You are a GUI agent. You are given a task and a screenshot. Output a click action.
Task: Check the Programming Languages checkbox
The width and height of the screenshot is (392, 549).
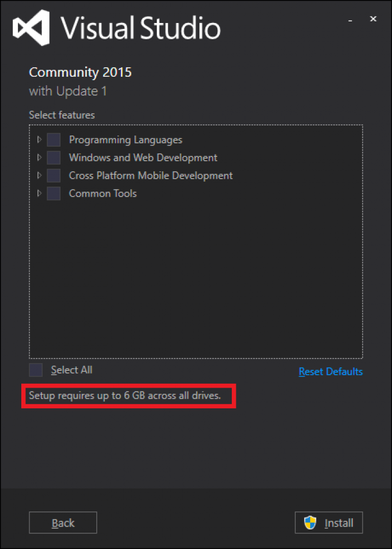tap(54, 139)
